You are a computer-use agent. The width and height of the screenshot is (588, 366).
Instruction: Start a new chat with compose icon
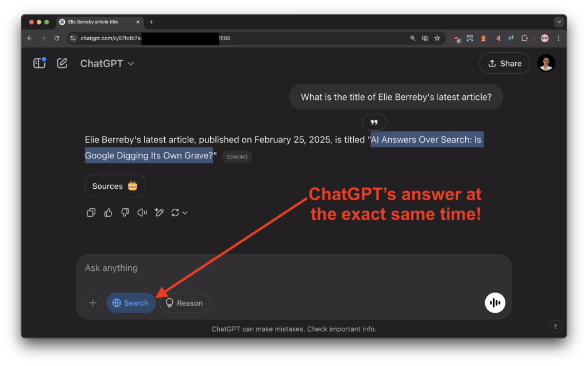tap(62, 63)
